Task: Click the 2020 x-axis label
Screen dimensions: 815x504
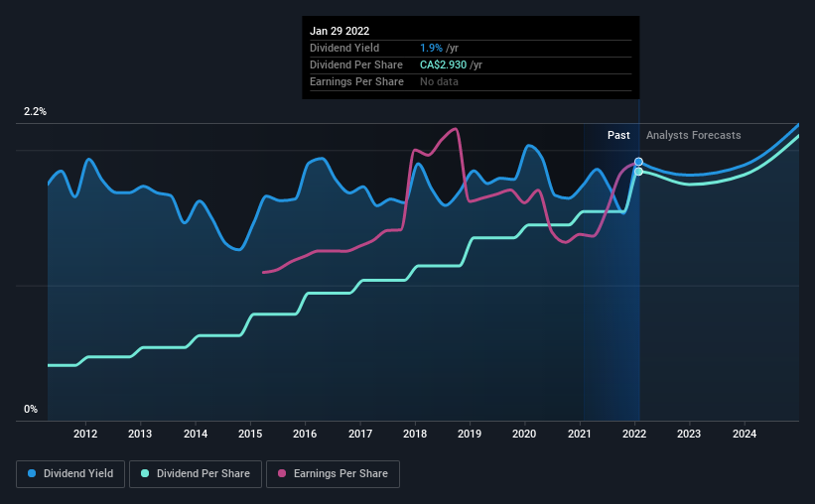Action: point(524,434)
